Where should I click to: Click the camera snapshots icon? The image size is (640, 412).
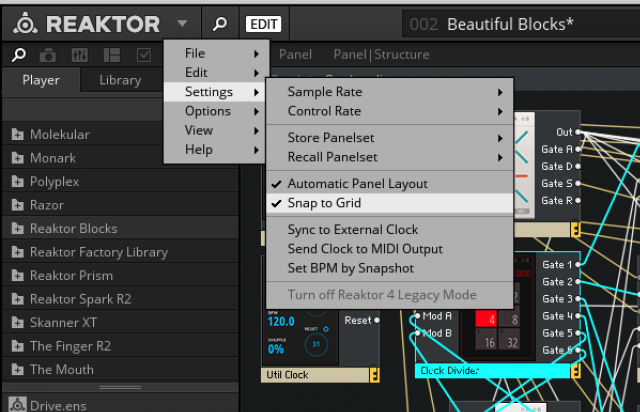(49, 54)
